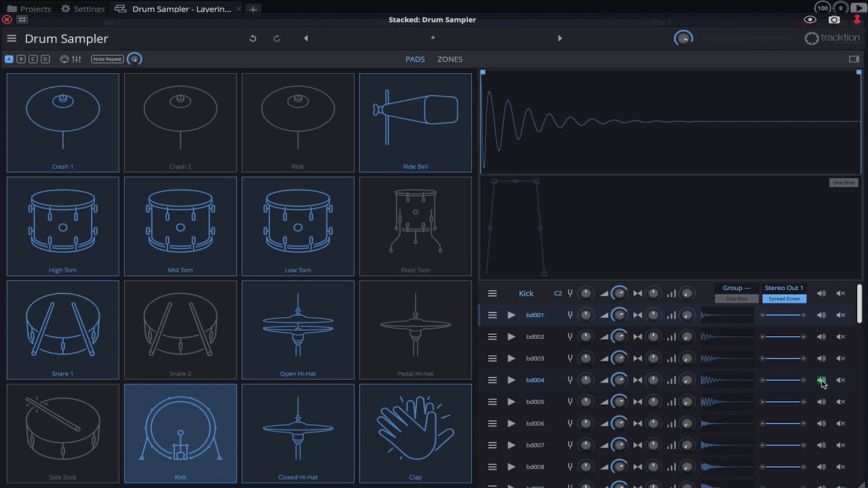Select the High Tom pad

coord(63,226)
